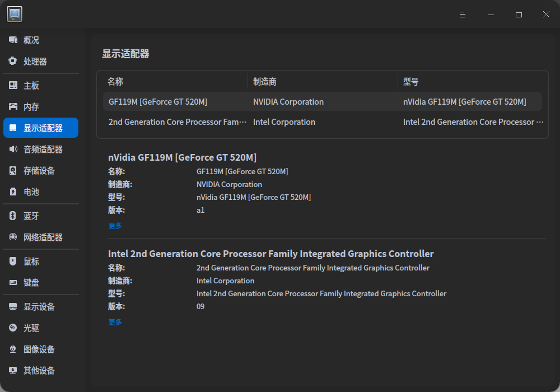Click the 型号 column header
The image size is (560, 392).
click(x=411, y=82)
